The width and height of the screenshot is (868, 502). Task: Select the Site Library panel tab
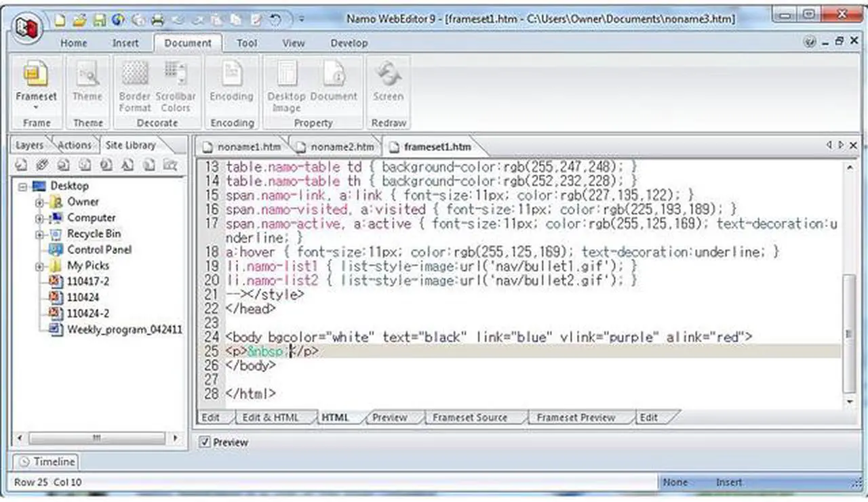[130, 145]
